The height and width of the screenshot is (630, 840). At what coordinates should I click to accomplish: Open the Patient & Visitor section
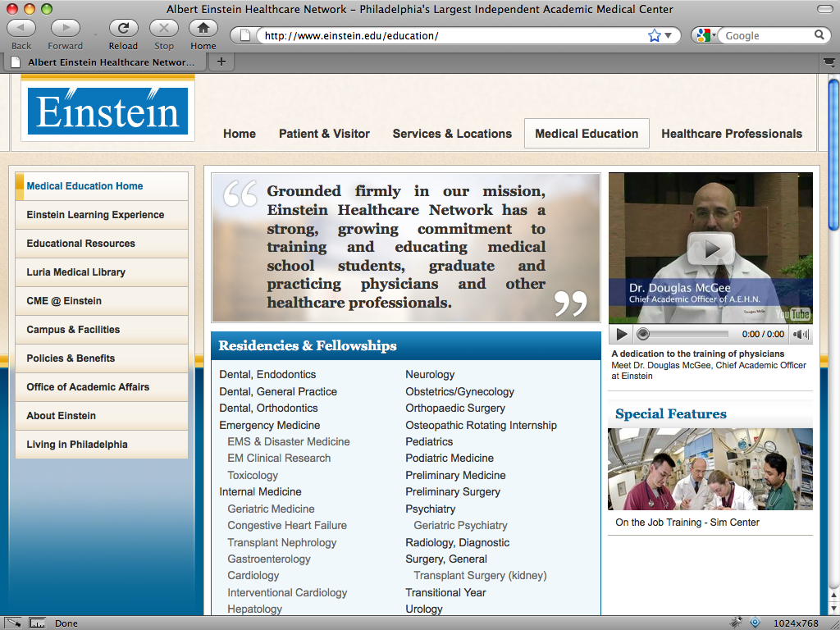pyautogui.click(x=324, y=134)
